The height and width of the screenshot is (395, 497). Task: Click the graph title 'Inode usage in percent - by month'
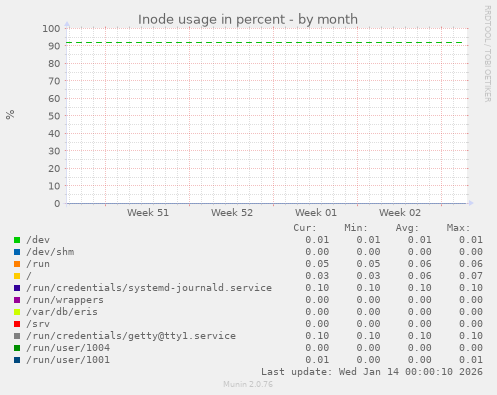point(248,19)
